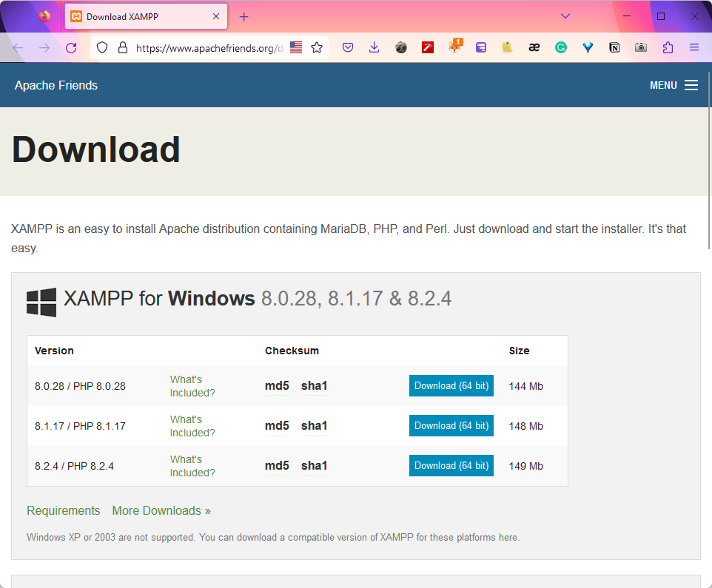Viewport: 712px width, 588px height.
Task: Open the fox extension with badge 1
Action: pos(454,47)
